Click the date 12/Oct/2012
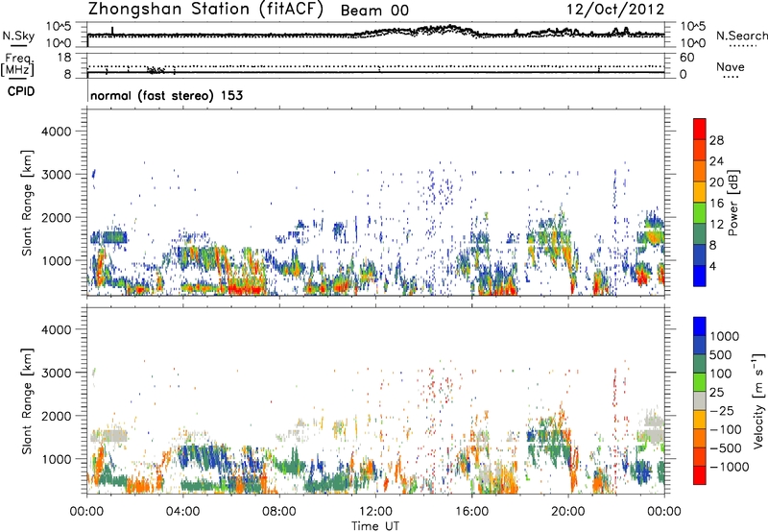The height and width of the screenshot is (532, 768). pos(615,10)
